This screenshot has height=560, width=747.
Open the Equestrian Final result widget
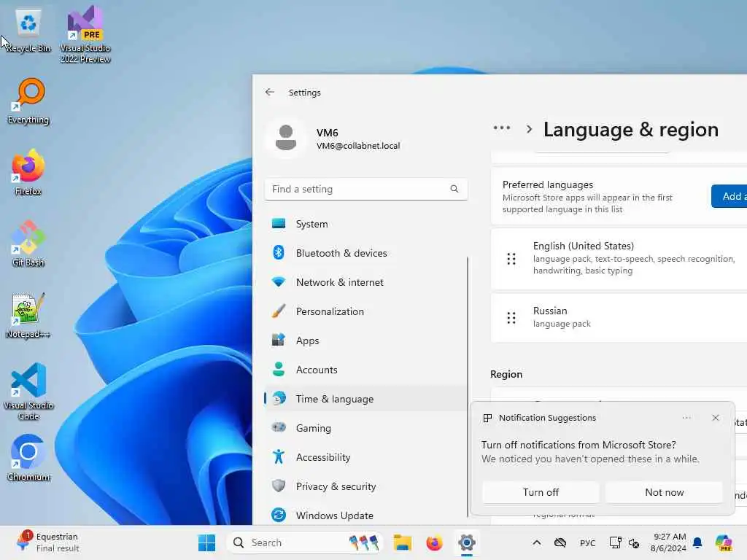tap(47, 542)
